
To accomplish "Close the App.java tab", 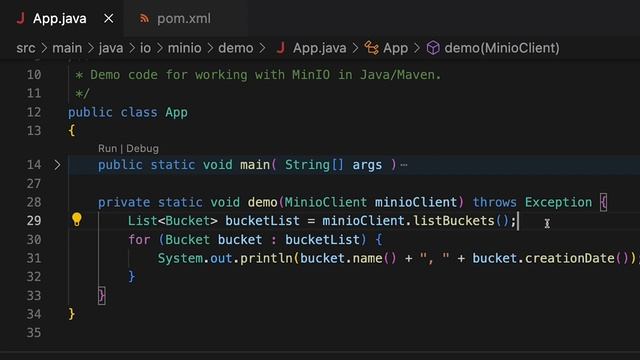I will point(109,19).
